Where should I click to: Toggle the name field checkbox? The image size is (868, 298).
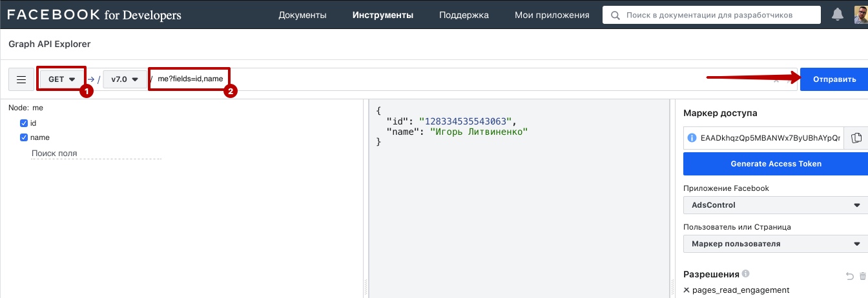[24, 137]
